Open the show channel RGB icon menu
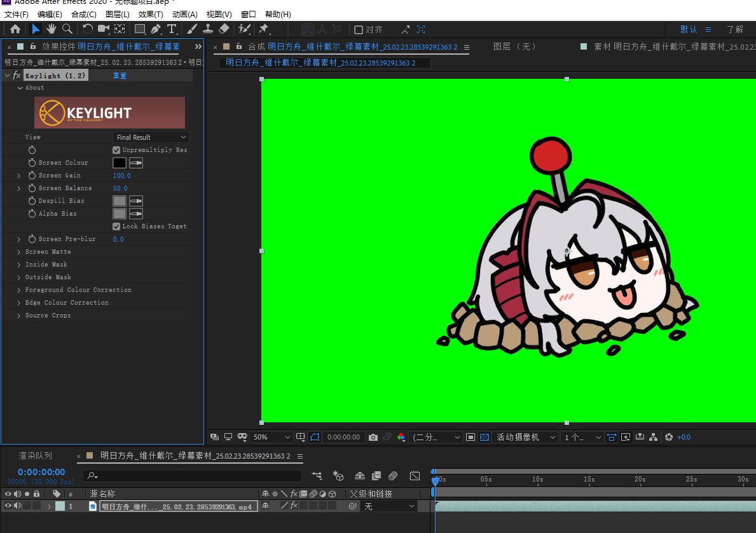The width and height of the screenshot is (756, 533). [x=401, y=437]
